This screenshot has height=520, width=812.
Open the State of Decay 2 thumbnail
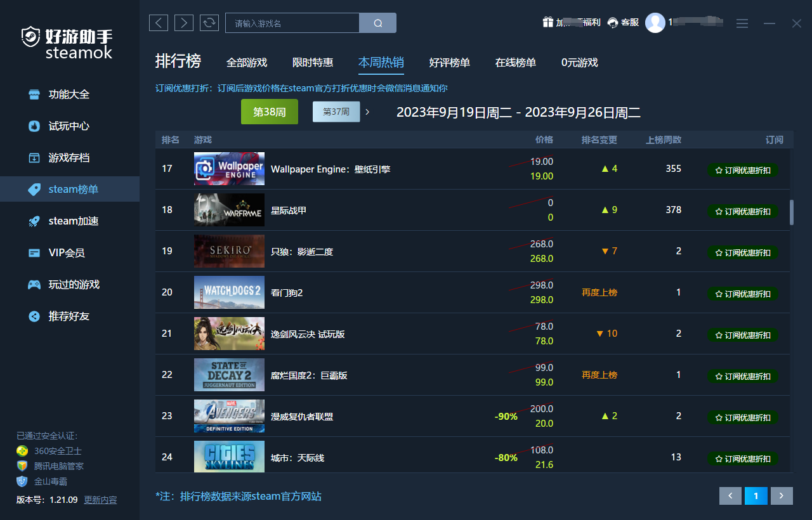click(x=229, y=375)
